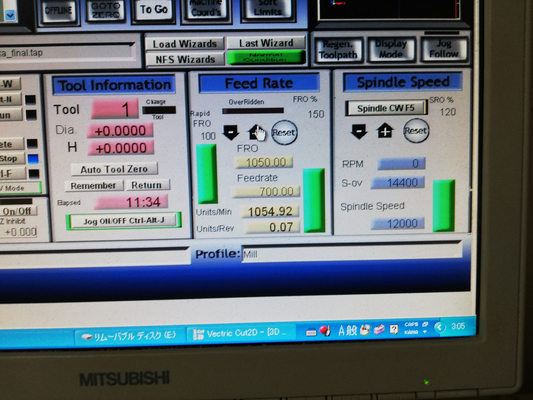
Task: Raise spindle speed override with plus arrow
Action: pos(385,131)
